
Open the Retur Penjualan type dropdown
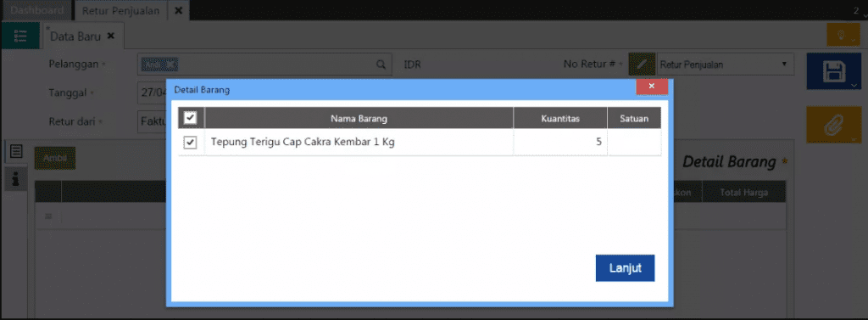726,65
